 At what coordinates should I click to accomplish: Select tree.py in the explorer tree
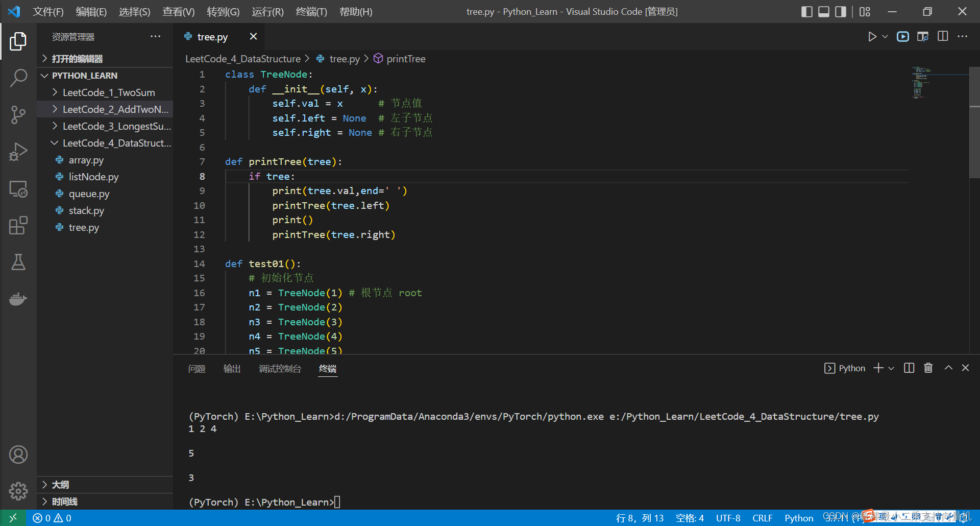105,227
